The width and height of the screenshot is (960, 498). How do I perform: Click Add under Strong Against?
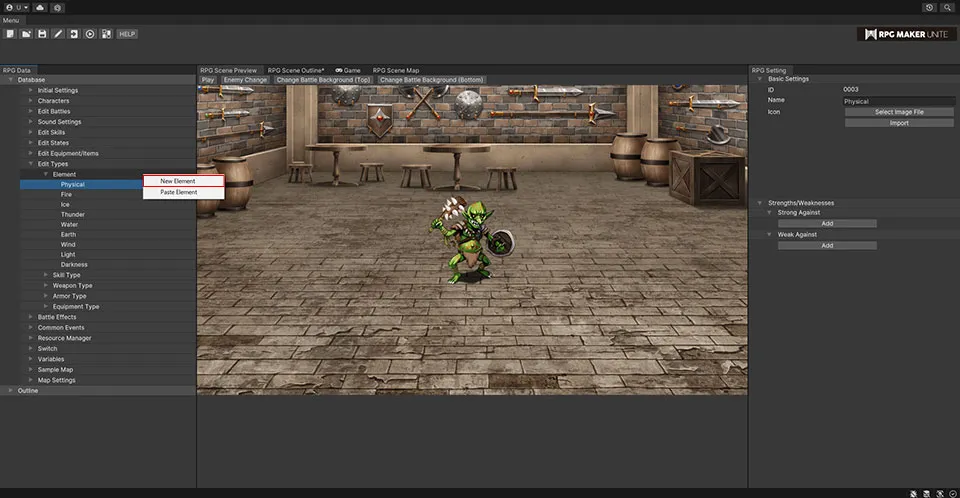[827, 223]
